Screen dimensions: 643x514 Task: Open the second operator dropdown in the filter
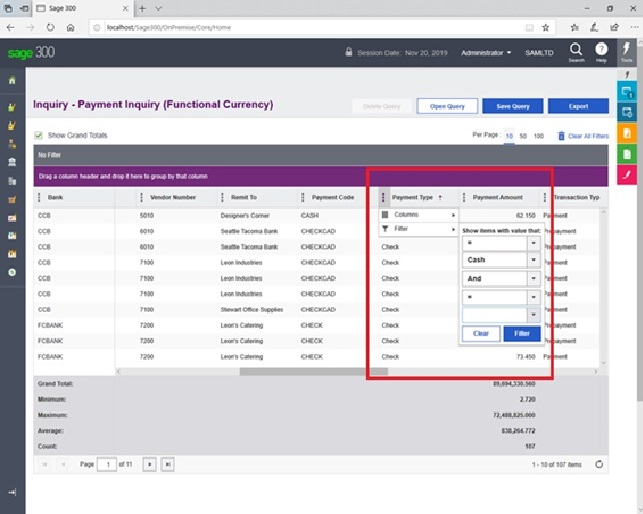pos(534,297)
